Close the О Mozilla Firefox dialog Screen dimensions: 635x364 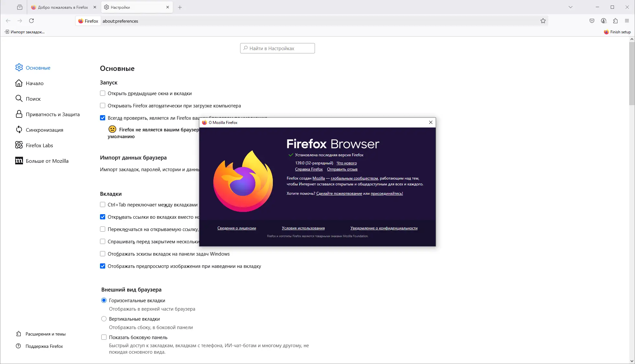point(430,122)
